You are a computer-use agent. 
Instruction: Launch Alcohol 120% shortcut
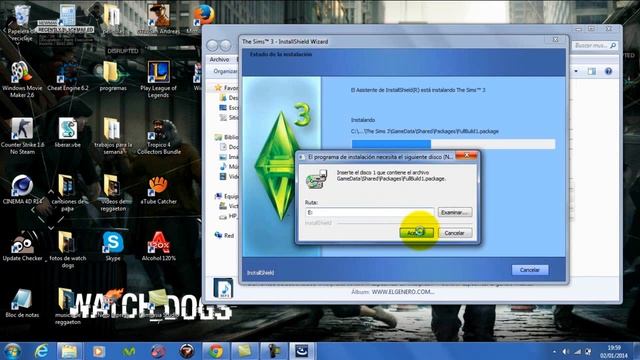(x=158, y=247)
